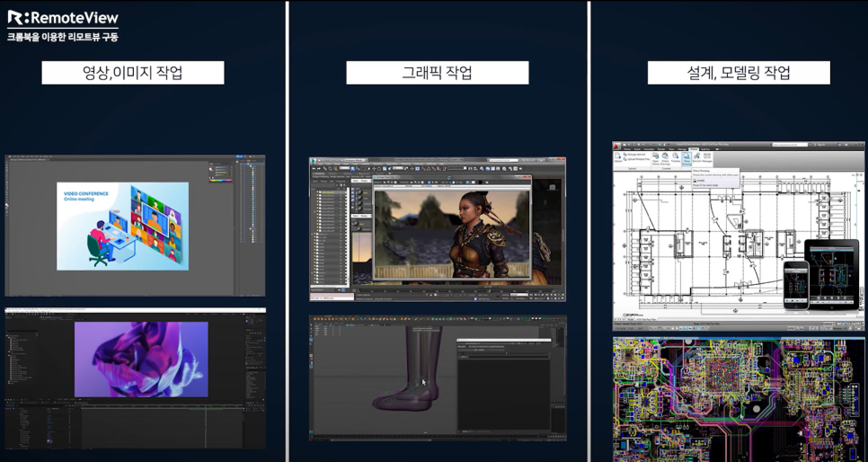Click the Timeline icon in AutoCAD ribbon
This screenshot has height=462, width=868.
(676, 158)
